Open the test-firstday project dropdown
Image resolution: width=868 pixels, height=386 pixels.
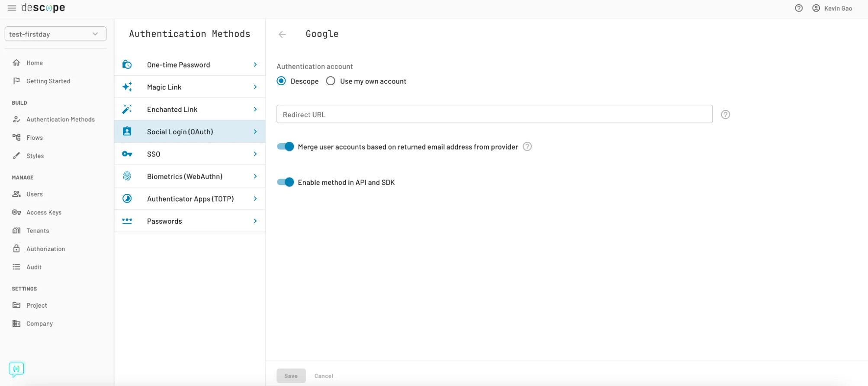tap(55, 34)
